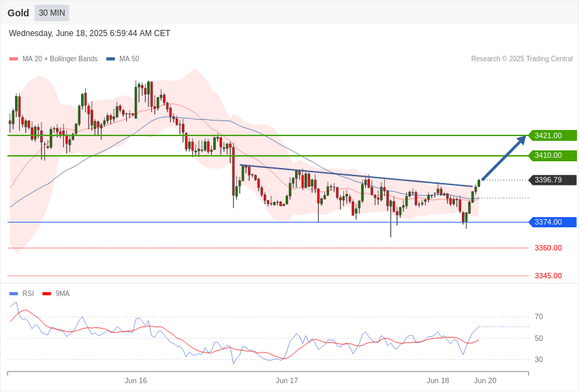The width and height of the screenshot is (579, 392).
Task: Click the Jun 20 date axis label
Action: point(485,380)
